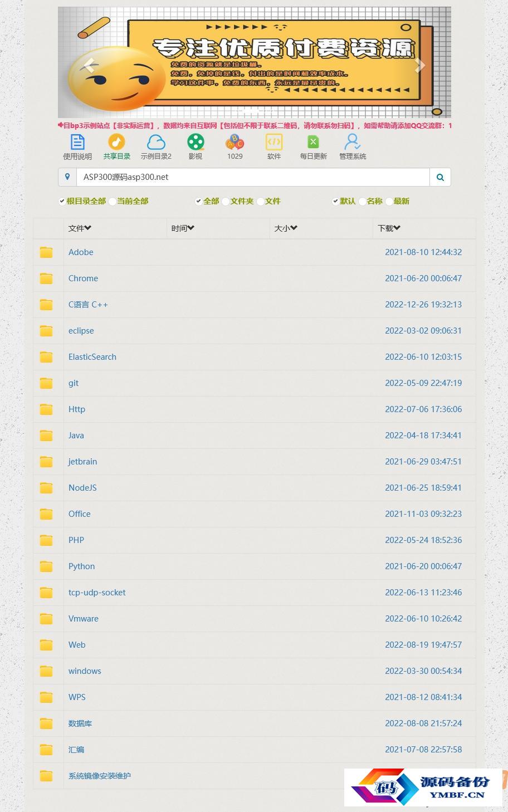508x812 pixels.
Task: Select the 当前全部 radio option
Action: coord(113,202)
